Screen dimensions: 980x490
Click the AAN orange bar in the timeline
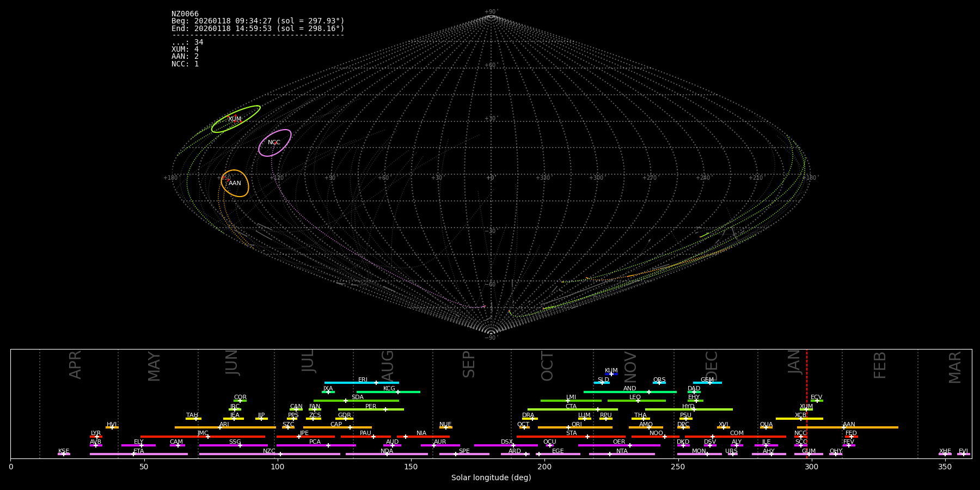848,427
